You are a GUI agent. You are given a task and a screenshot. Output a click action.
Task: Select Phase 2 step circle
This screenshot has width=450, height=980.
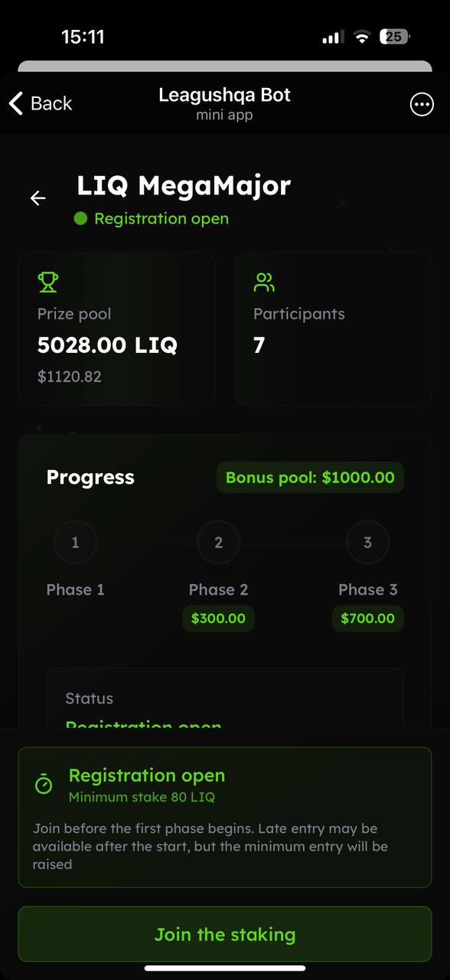[218, 543]
